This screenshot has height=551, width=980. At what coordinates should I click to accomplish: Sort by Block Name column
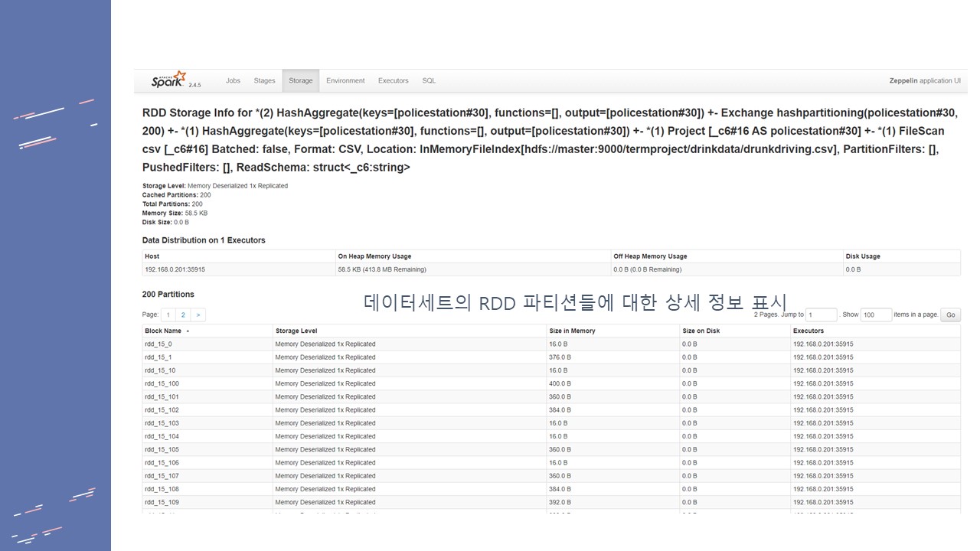pyautogui.click(x=163, y=331)
